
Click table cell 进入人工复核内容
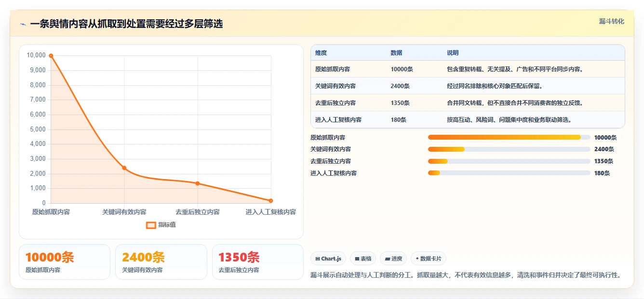(x=338, y=120)
